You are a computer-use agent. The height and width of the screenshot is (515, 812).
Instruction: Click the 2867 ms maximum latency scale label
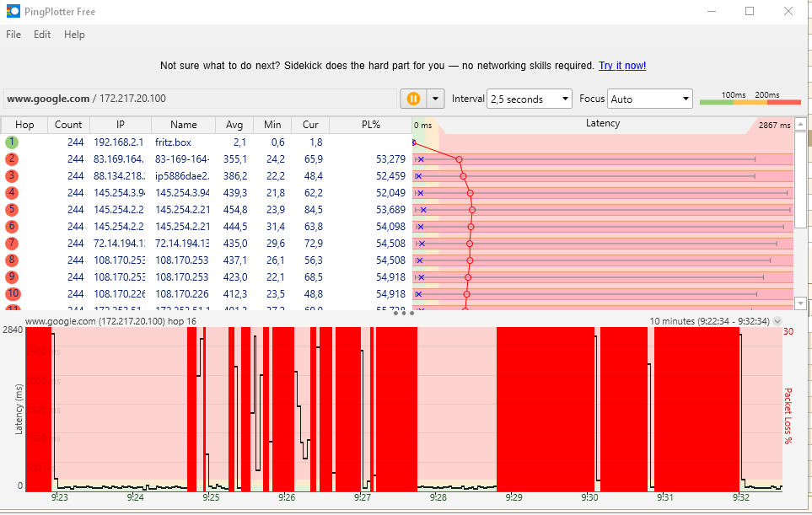[x=774, y=126]
